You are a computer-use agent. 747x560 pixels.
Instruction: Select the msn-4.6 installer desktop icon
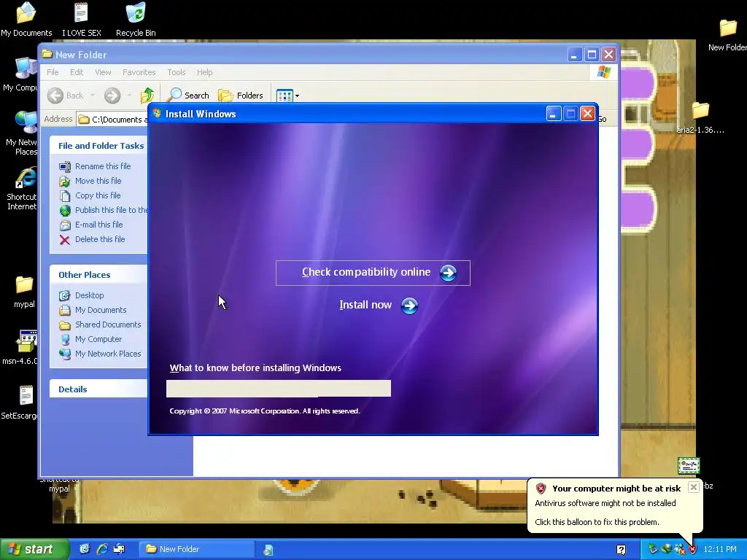(x=20, y=347)
